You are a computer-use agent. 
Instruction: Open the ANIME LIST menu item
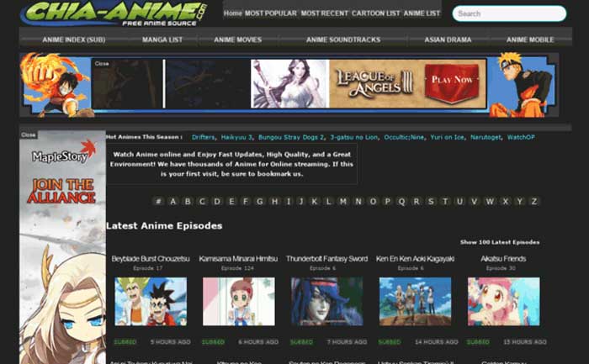(422, 13)
